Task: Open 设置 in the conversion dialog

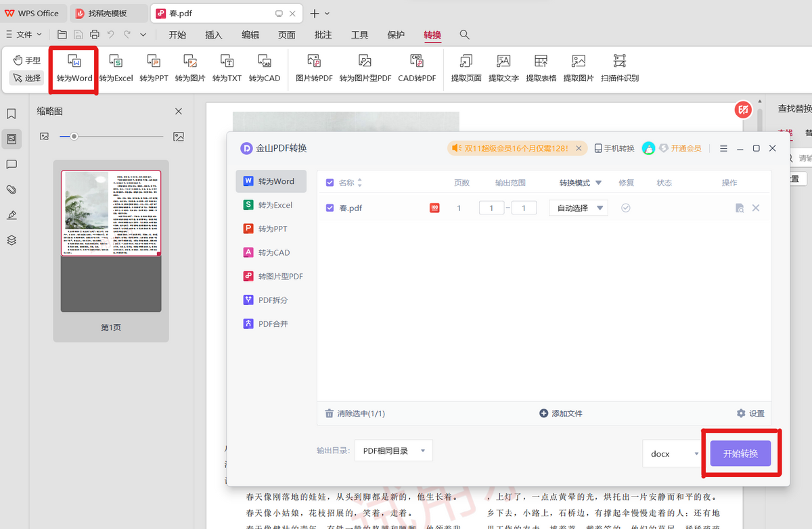Action: click(750, 413)
